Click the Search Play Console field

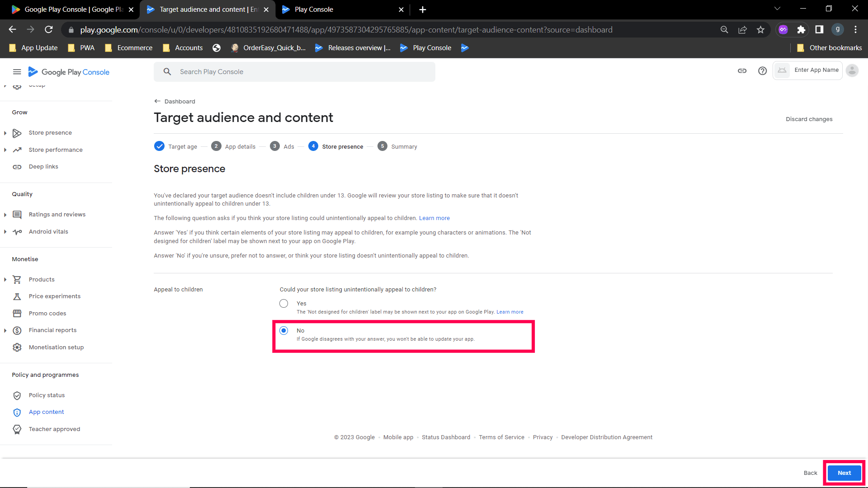pyautogui.click(x=294, y=72)
